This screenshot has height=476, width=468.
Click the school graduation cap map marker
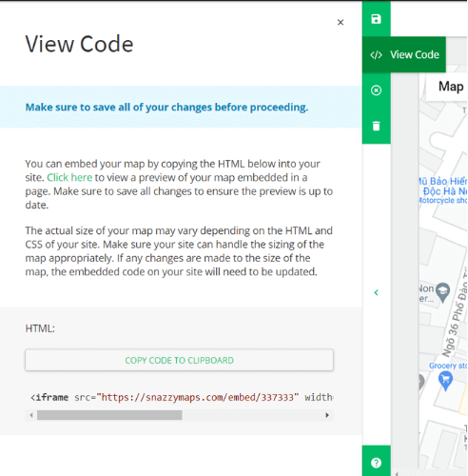click(442, 292)
